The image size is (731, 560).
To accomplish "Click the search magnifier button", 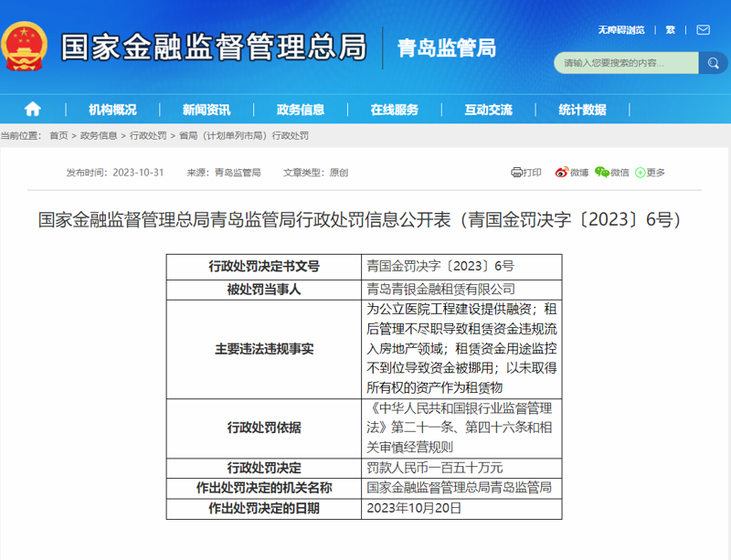I will click(x=713, y=63).
